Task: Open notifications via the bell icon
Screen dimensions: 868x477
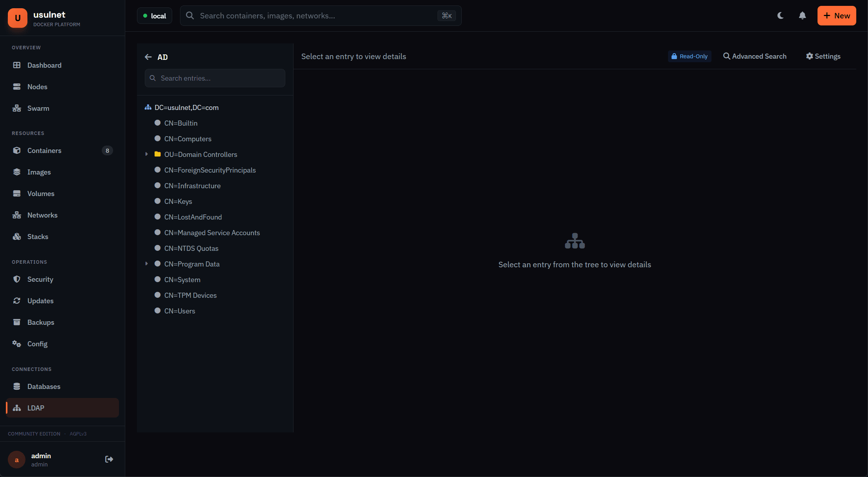Action: click(x=802, y=15)
